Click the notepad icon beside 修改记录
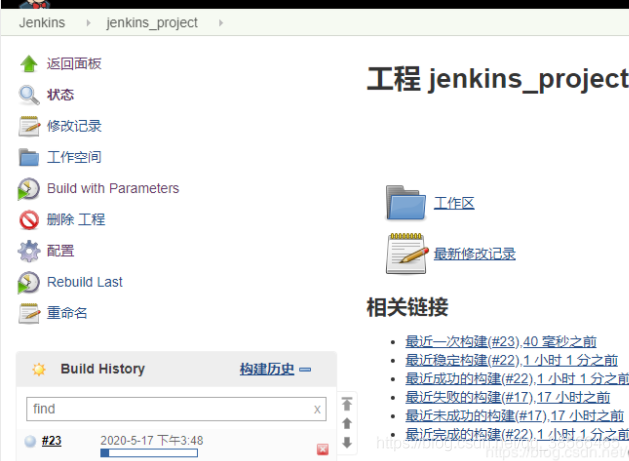Image resolution: width=629 pixels, height=461 pixels. 29,126
